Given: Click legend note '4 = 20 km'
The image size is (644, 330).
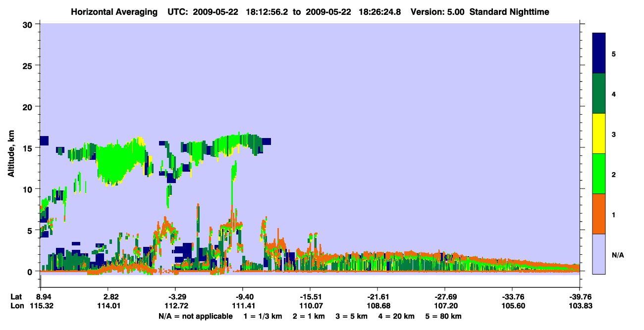Looking at the screenshot, I should tap(397, 316).
